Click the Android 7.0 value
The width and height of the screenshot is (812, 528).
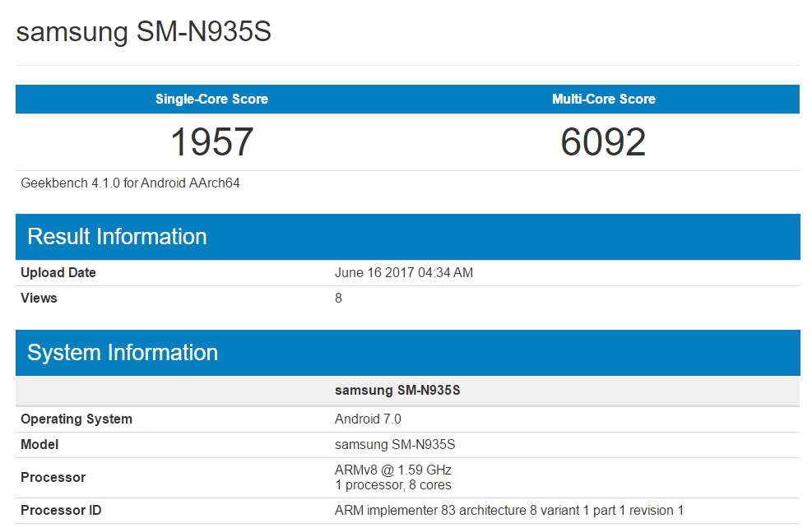click(368, 419)
